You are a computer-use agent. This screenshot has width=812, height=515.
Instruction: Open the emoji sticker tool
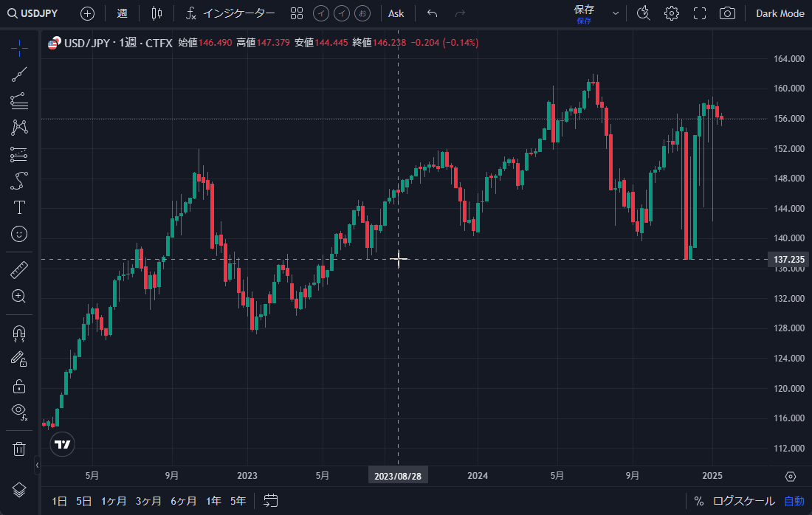[18, 234]
